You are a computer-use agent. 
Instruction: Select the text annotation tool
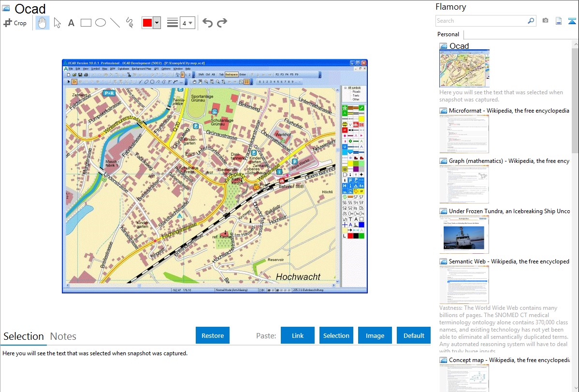(71, 23)
